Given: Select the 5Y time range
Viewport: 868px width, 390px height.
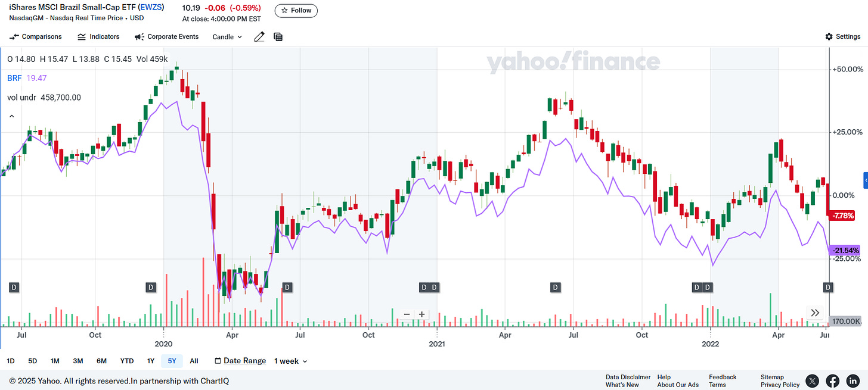Looking at the screenshot, I should click(x=172, y=361).
